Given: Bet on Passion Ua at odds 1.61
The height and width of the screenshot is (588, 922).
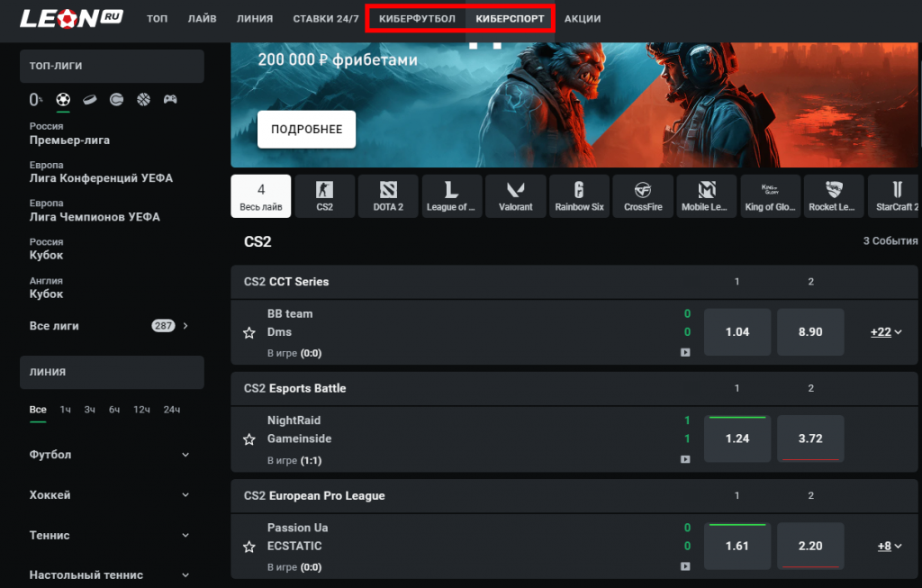Looking at the screenshot, I should pos(737,547).
